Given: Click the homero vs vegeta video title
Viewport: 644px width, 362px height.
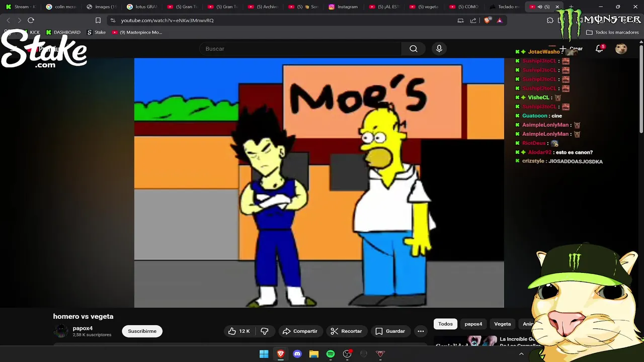Looking at the screenshot, I should pos(83,316).
